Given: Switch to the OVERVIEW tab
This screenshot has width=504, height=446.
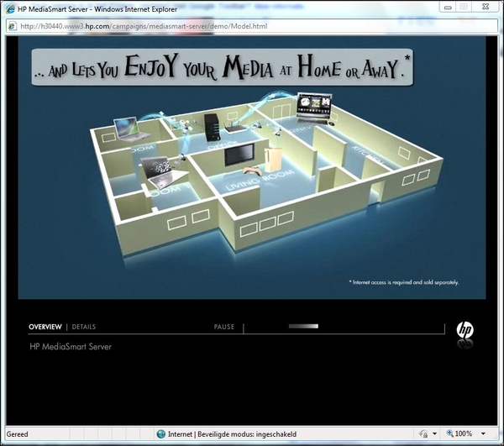Looking at the screenshot, I should [x=45, y=327].
